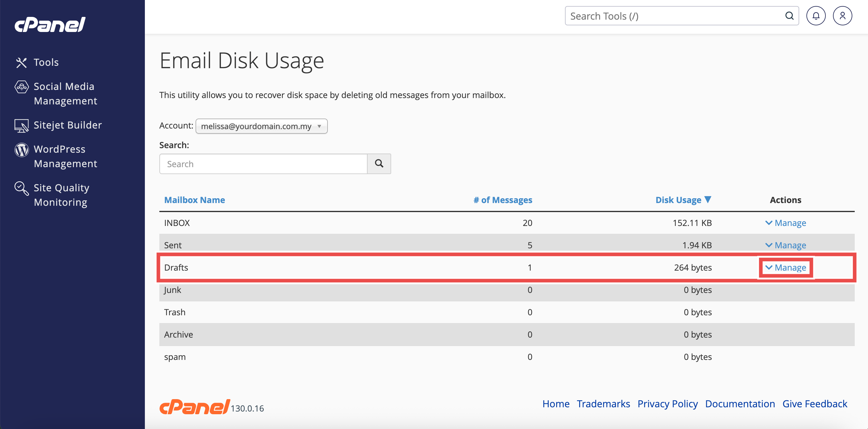
Task: Open the notifications bell icon
Action: tap(815, 16)
